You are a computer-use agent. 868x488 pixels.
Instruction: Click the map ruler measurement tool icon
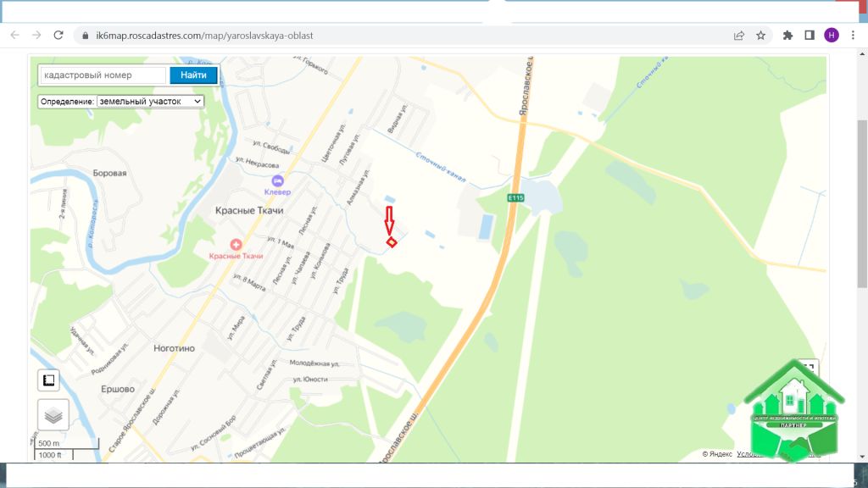pyautogui.click(x=49, y=380)
